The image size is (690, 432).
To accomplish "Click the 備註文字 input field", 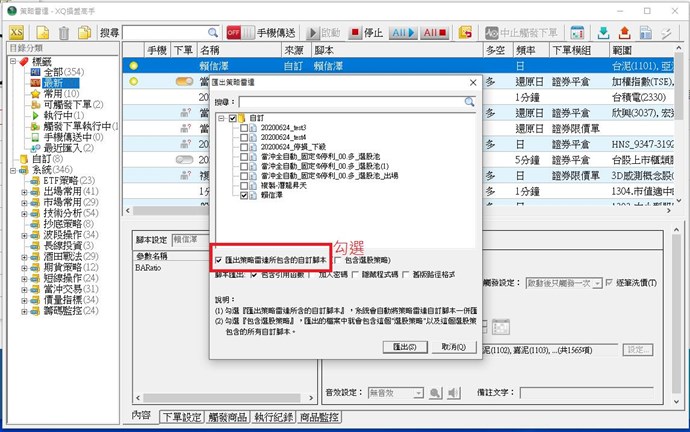I will coord(587,393).
